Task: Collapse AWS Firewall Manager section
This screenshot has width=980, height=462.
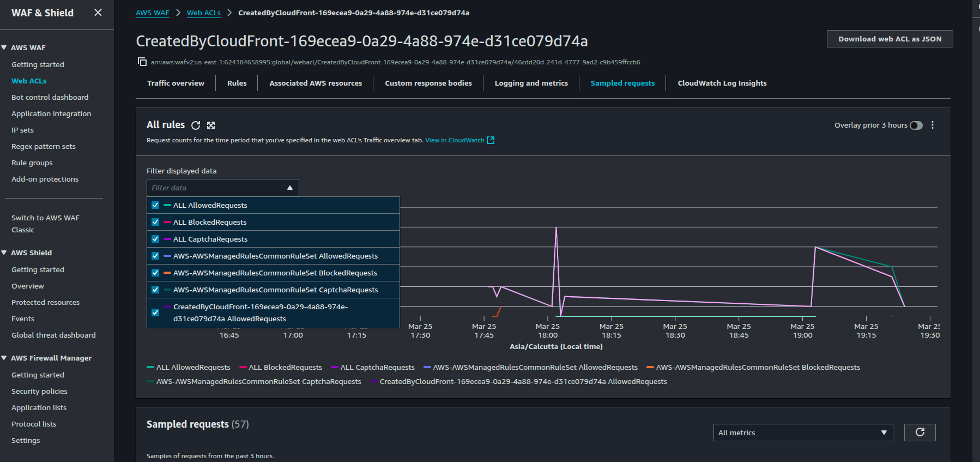Action: pos(4,358)
